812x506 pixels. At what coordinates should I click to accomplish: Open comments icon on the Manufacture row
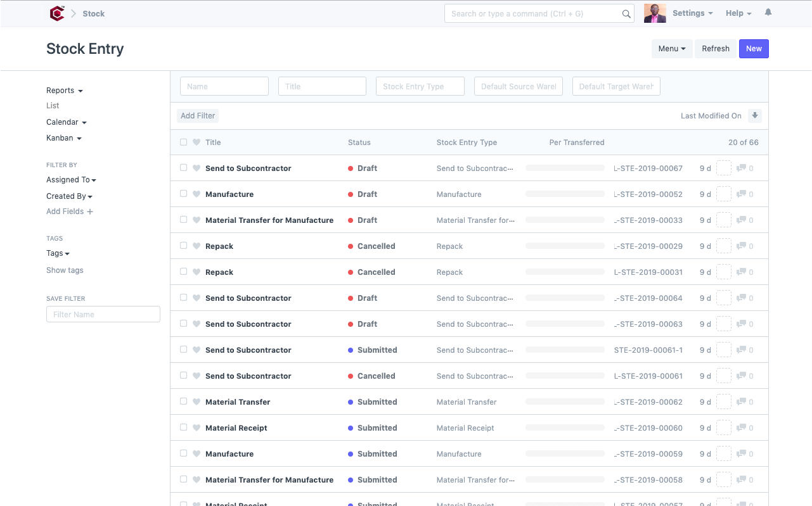[x=743, y=194]
